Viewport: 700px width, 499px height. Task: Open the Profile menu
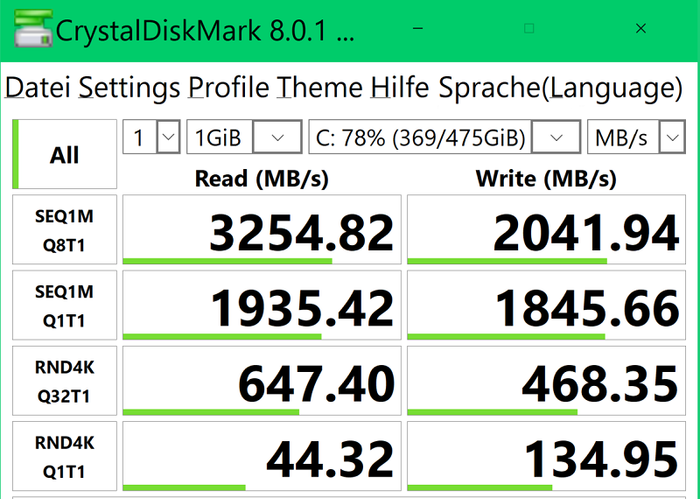[x=229, y=87]
